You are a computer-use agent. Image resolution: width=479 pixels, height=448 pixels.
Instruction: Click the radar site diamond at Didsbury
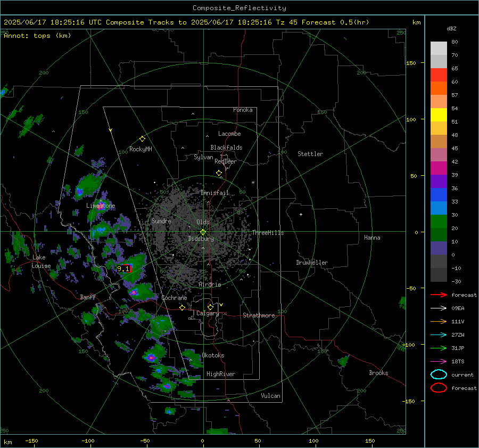(203, 232)
